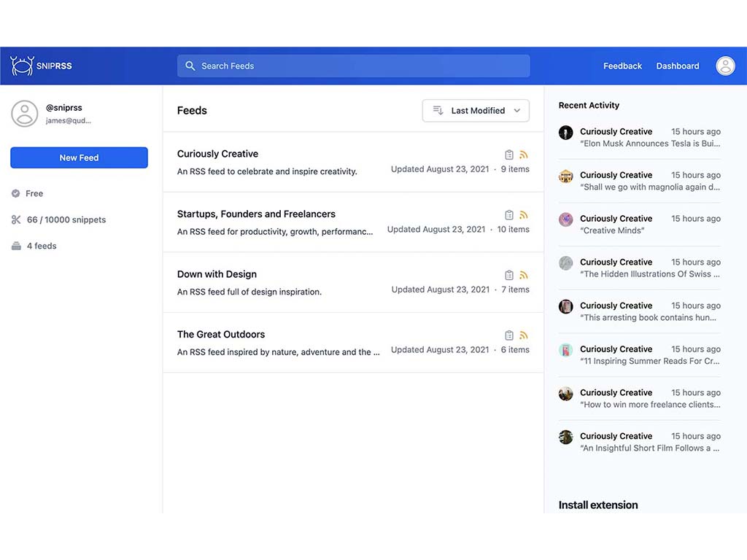747x560 pixels.
Task: Click the @sniprss username
Action: (64, 108)
